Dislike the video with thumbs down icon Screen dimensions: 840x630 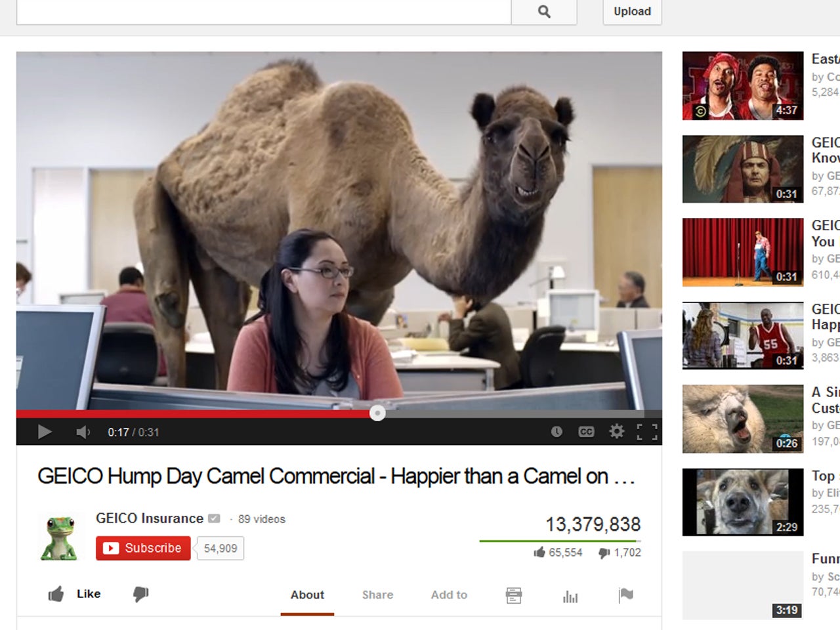tap(141, 595)
